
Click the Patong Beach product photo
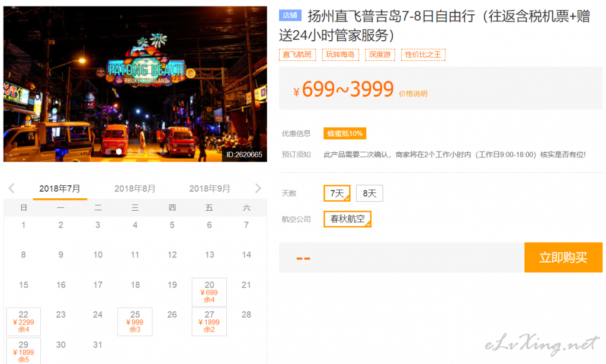click(135, 84)
